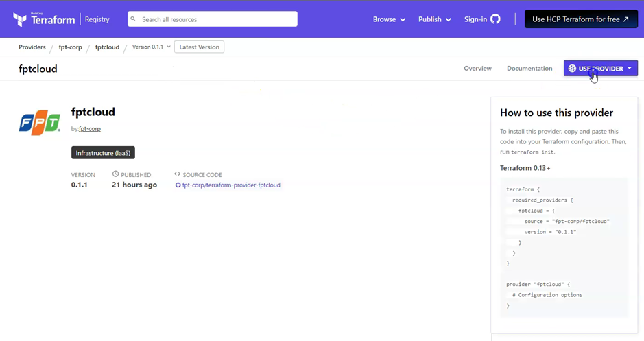Switch to the Overview tab

(477, 69)
